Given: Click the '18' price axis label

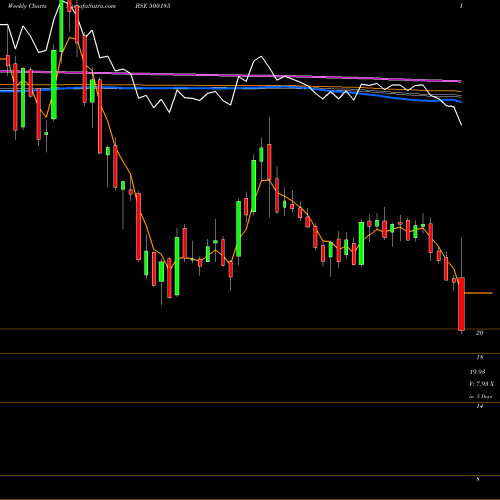Looking at the screenshot, I should tap(479, 357).
